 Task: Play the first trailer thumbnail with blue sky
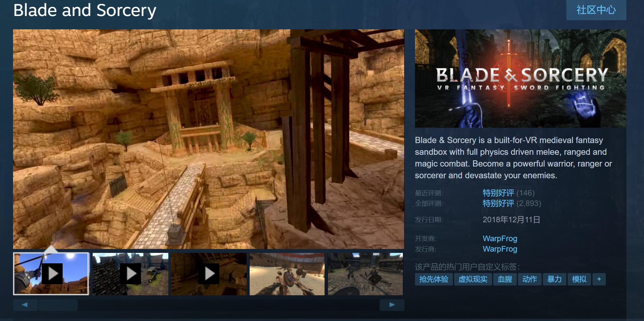coord(51,274)
